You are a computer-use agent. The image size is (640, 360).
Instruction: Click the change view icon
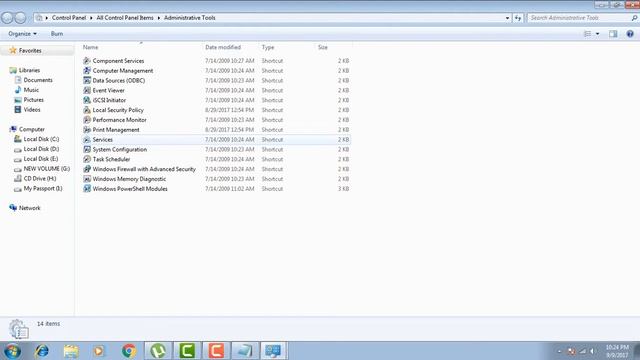tap(587, 34)
